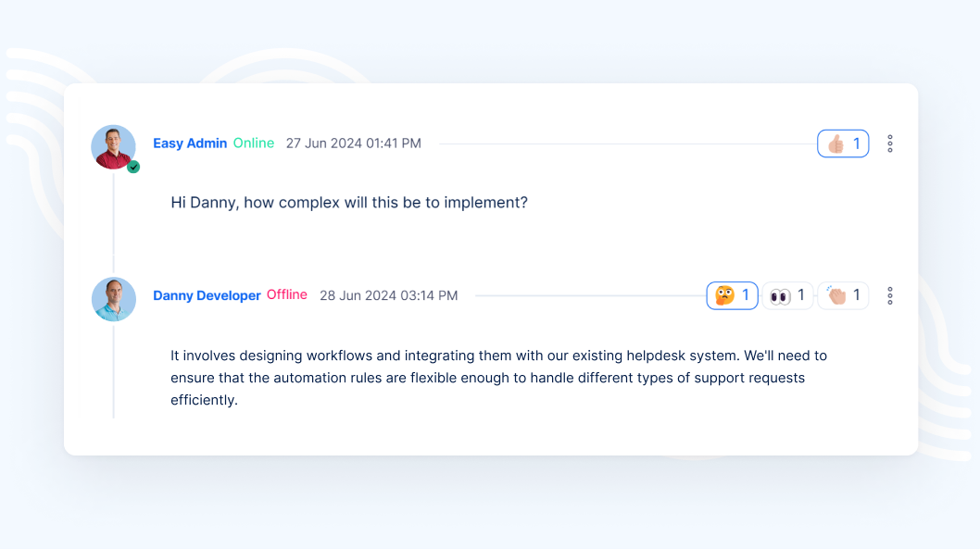Open three-dot menu for Easy Admin's comment
This screenshot has height=549, width=980.
pos(890,143)
